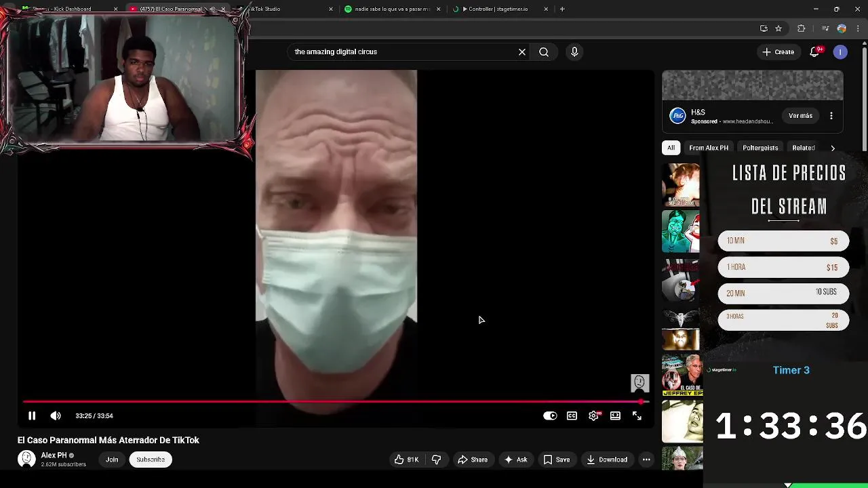Open a new browser tab
The width and height of the screenshot is (868, 488).
[x=562, y=9]
